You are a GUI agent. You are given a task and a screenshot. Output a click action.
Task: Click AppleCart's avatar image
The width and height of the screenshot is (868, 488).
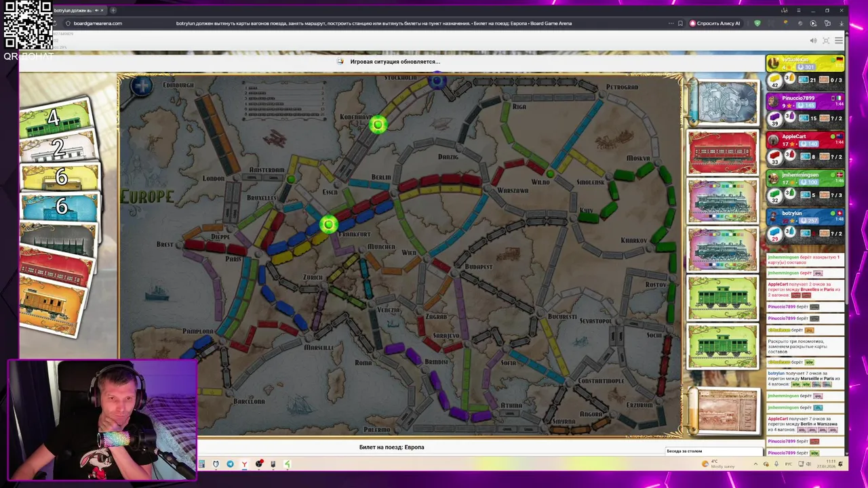click(x=773, y=140)
